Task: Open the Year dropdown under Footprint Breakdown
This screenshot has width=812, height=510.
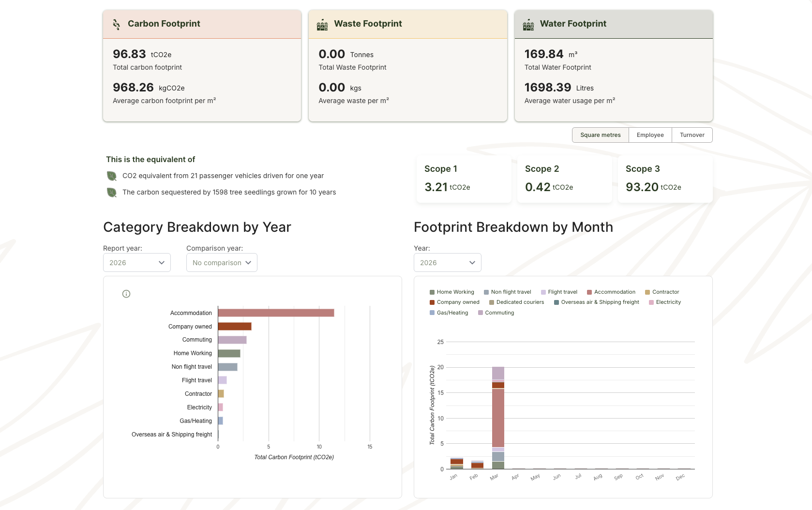Action: click(x=447, y=262)
